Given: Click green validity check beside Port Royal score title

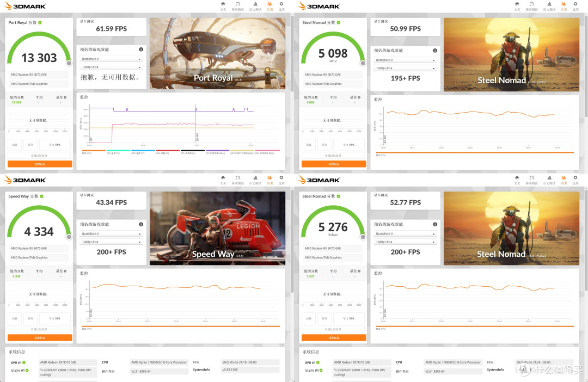Looking at the screenshot, I should tap(40, 22).
